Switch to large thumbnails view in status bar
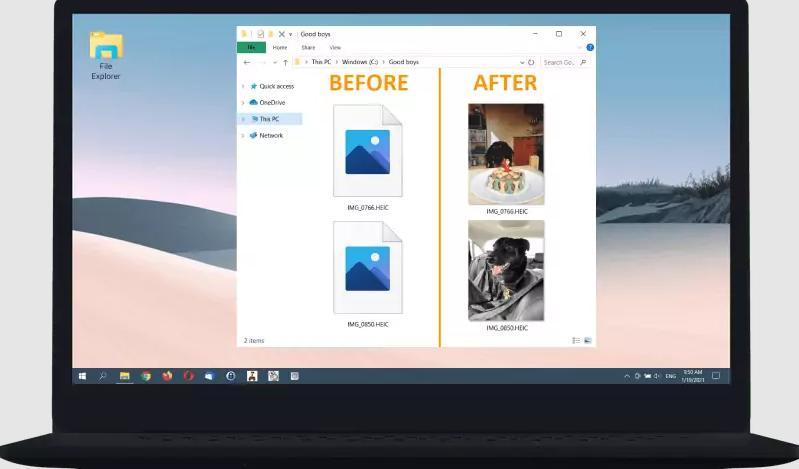Viewport: 799px width, 469px height. pos(588,341)
